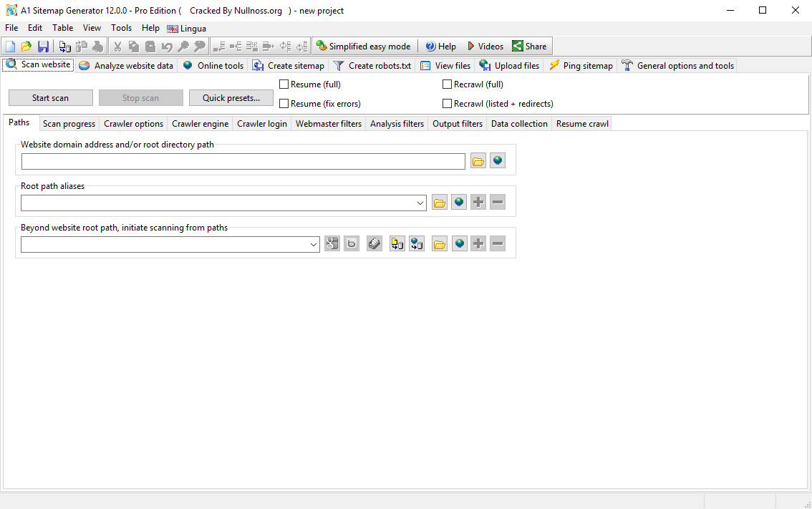Click the Stop scan button

coord(141,98)
